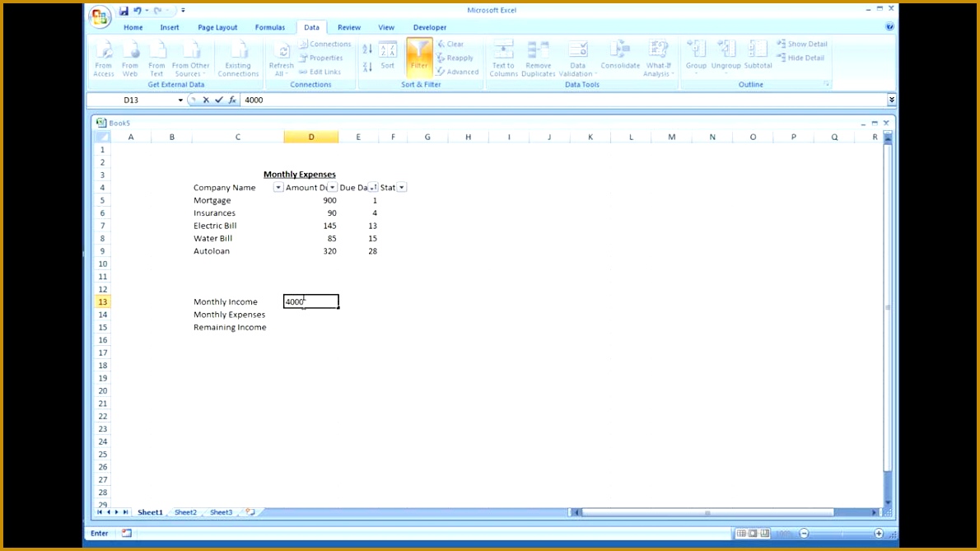Click the horizontal scrollbar
980x551 pixels.
pos(707,512)
